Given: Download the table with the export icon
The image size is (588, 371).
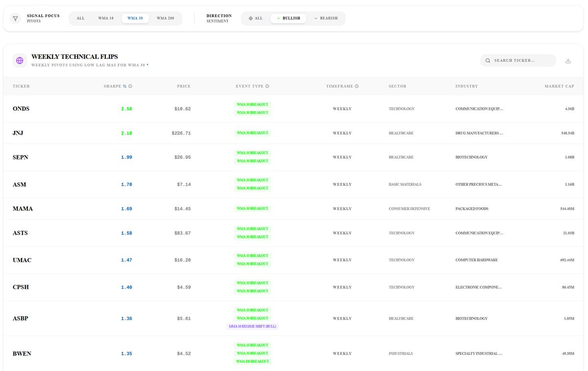Looking at the screenshot, I should tap(568, 61).
